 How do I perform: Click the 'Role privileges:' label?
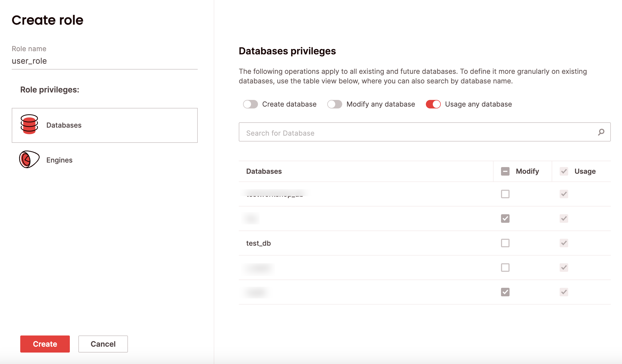[x=50, y=90]
